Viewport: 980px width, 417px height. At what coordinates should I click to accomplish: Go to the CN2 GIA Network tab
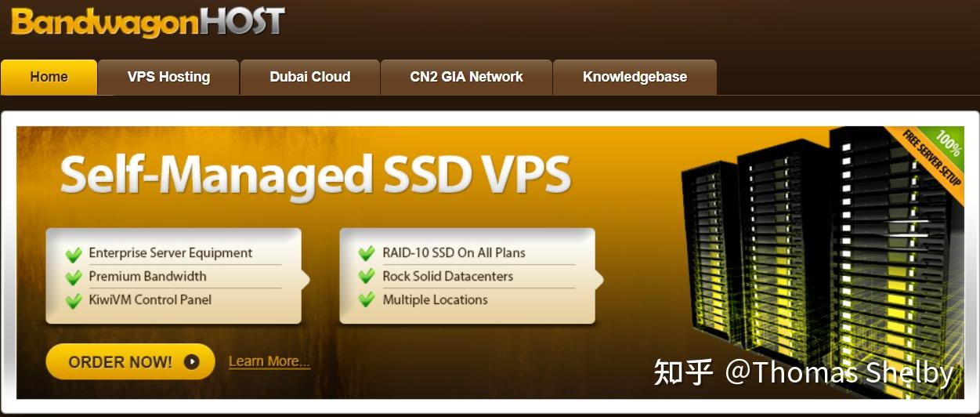(x=466, y=78)
